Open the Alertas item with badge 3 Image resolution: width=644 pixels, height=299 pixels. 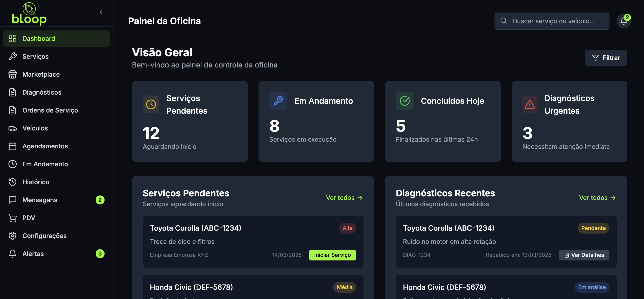point(33,254)
